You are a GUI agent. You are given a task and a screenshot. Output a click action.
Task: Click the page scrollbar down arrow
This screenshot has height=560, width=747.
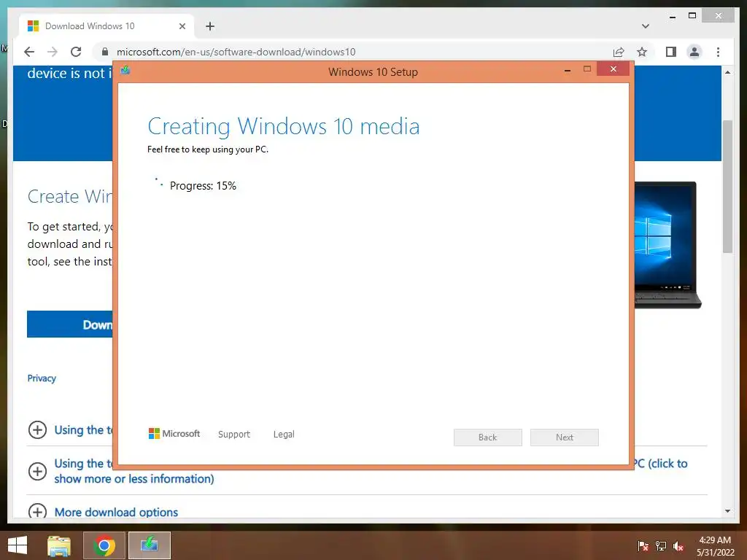[727, 511]
